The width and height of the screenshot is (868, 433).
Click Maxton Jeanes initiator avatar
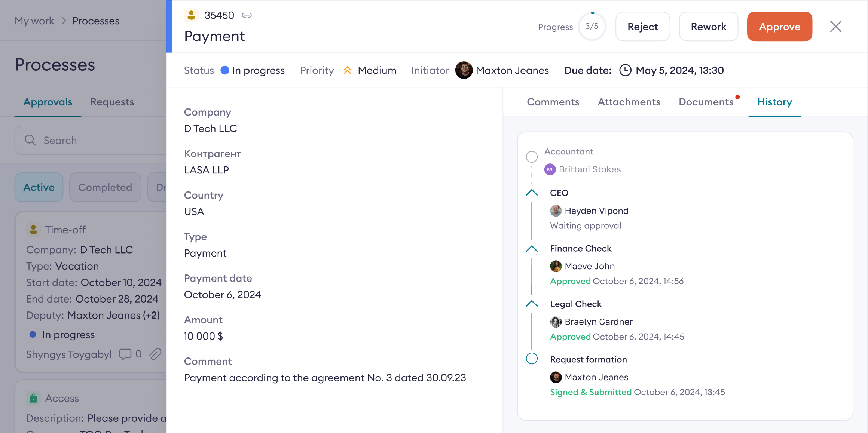464,70
